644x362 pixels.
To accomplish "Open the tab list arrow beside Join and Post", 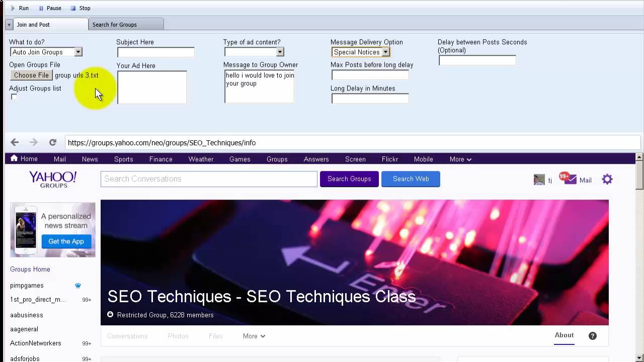I will [x=9, y=25].
